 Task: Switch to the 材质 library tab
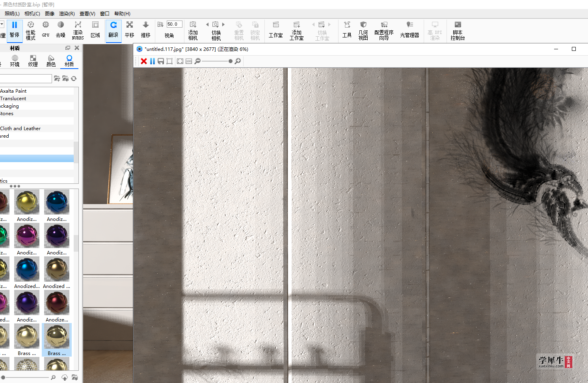(x=69, y=61)
